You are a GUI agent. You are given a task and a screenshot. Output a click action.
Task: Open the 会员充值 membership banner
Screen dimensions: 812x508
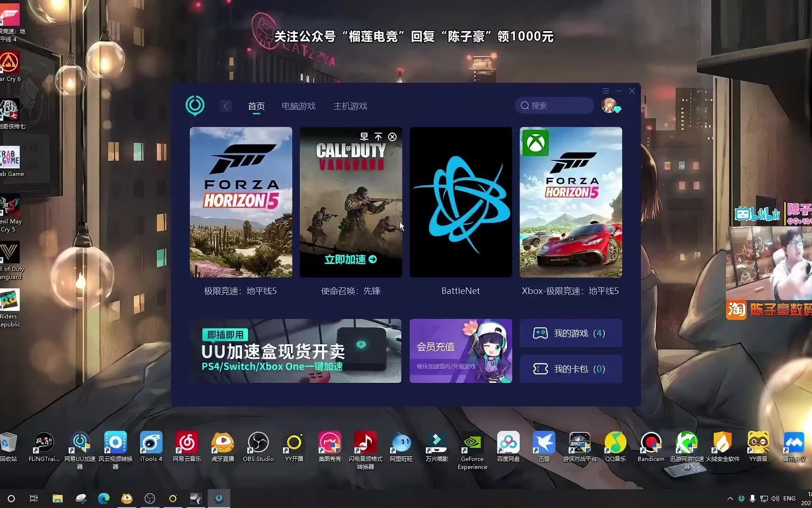(x=461, y=351)
